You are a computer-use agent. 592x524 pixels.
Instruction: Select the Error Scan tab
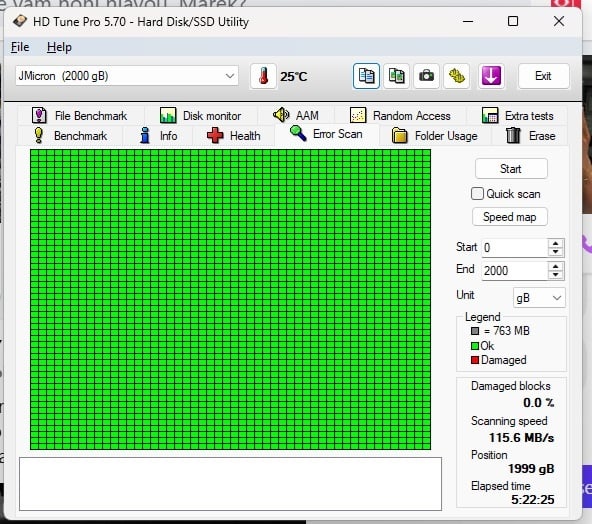tap(326, 134)
